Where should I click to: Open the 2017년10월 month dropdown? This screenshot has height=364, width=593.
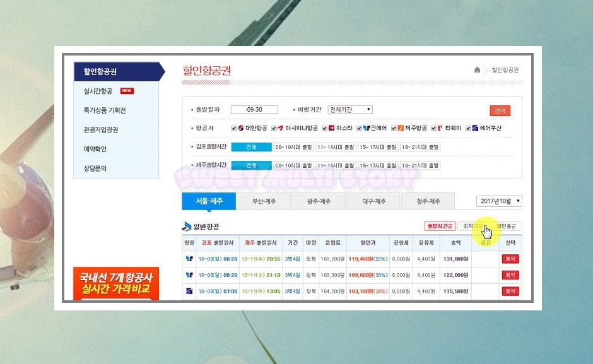click(x=499, y=201)
